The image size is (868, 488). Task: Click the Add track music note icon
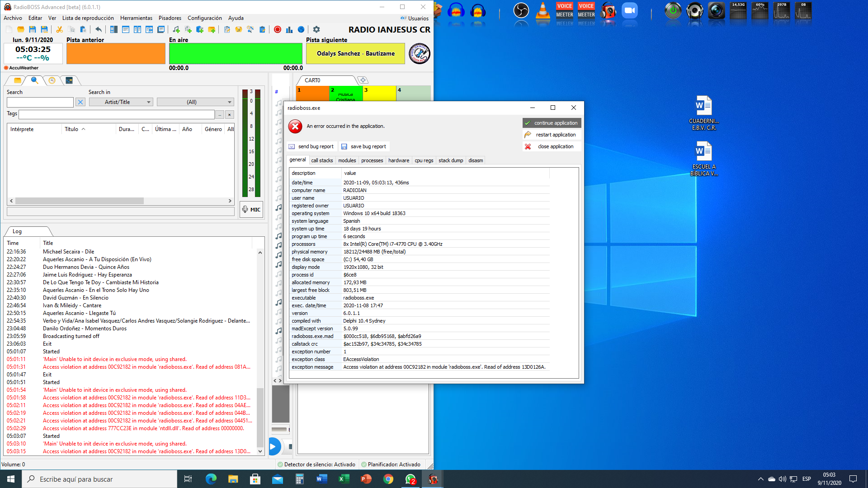click(176, 29)
